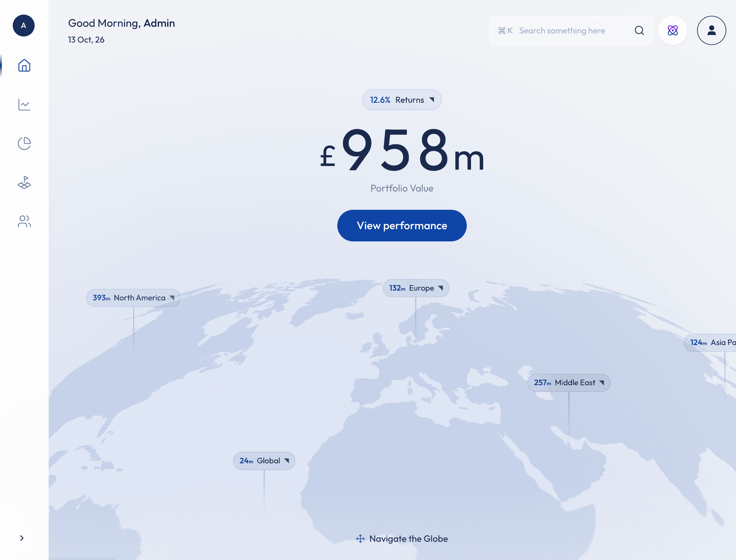Open the line chart analytics icon

(24, 105)
